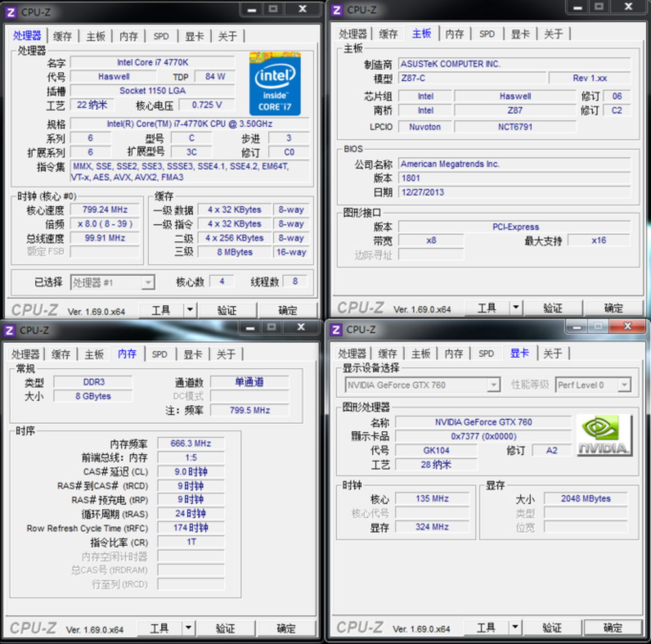Switch to 主板 tab in processor window

pos(96,36)
